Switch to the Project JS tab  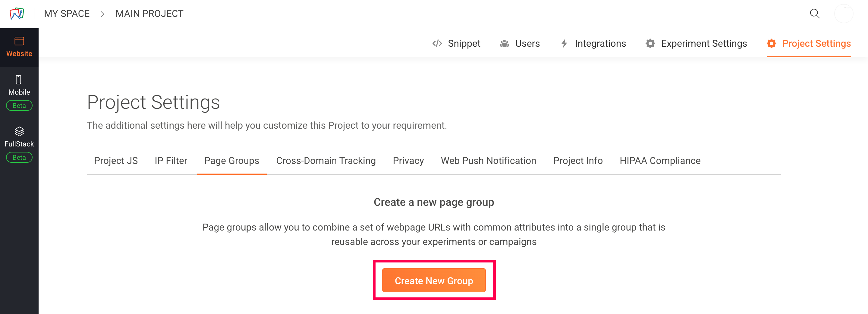[x=116, y=161]
